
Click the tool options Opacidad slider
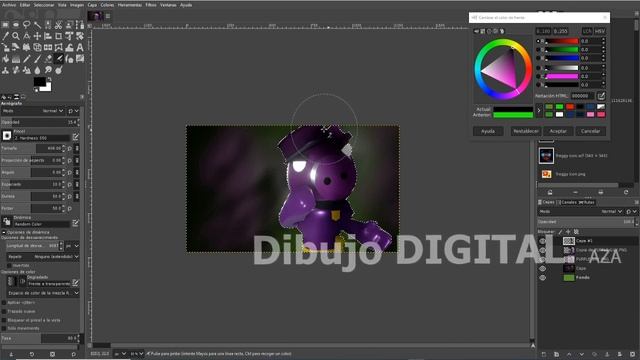(40, 122)
